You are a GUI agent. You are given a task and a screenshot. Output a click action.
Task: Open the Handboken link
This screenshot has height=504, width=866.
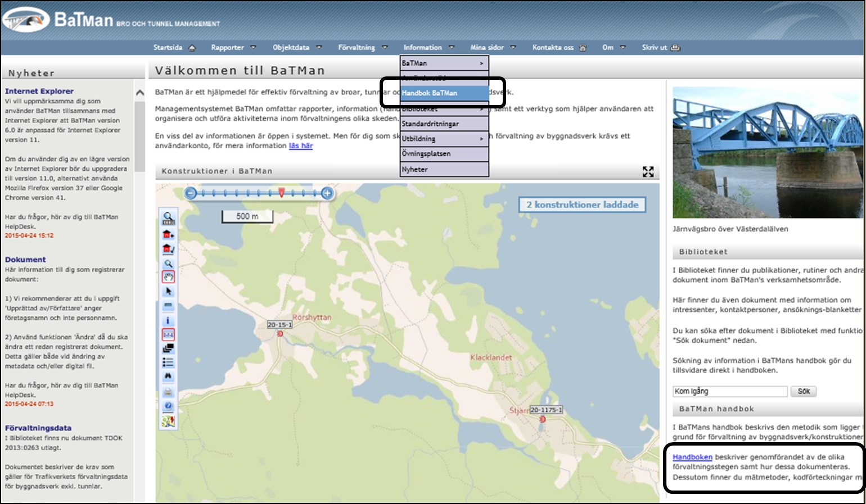692,457
